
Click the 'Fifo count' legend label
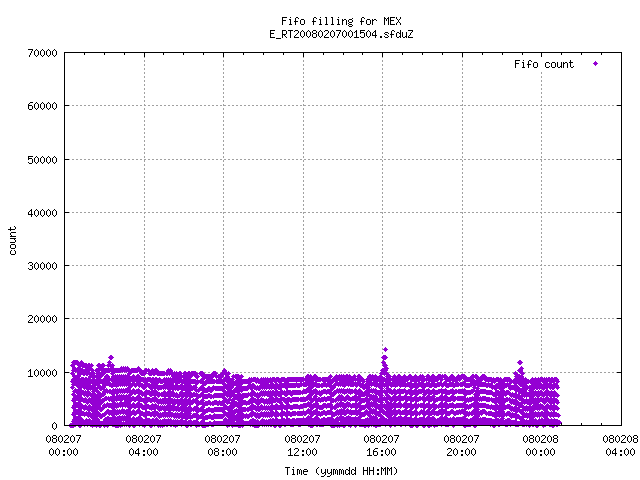[544, 64]
